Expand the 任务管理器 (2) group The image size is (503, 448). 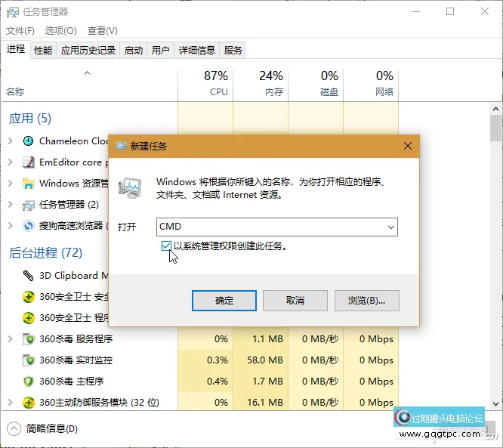11,205
